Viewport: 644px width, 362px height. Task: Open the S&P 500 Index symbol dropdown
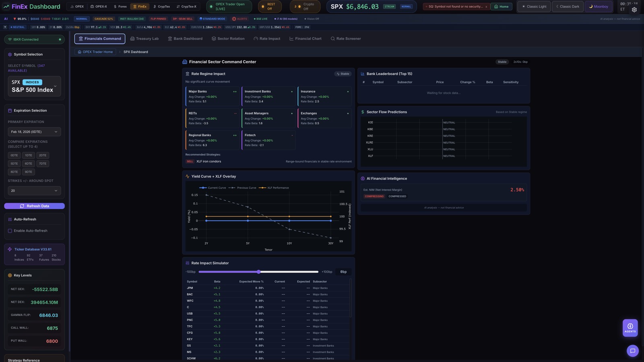[x=34, y=86]
